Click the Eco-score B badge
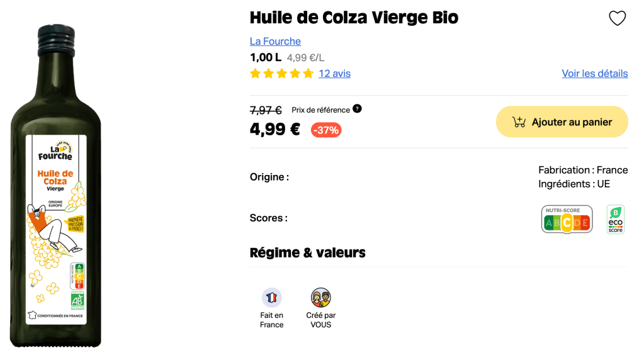This screenshot has height=362, width=644. click(615, 219)
